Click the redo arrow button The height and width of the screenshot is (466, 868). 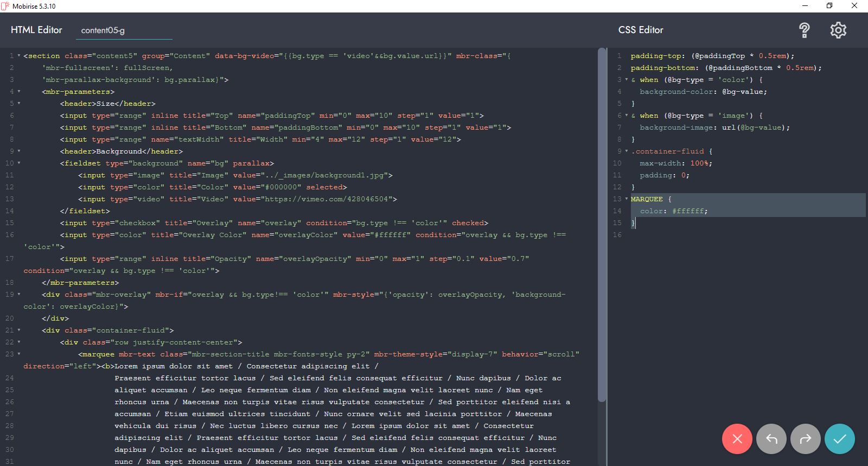(806, 439)
